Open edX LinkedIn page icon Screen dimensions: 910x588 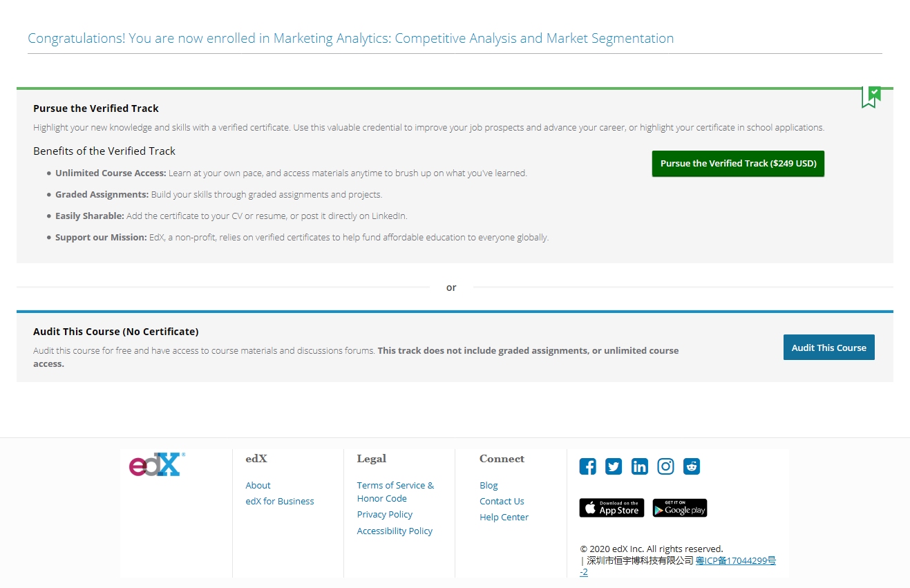click(x=640, y=466)
